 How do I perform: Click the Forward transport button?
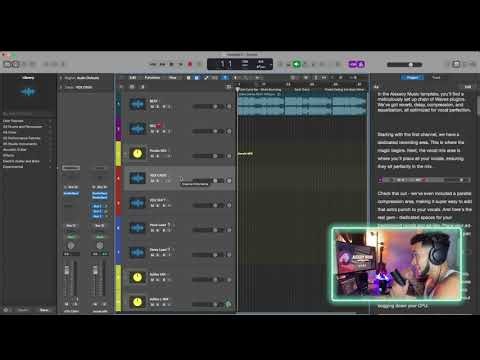162,64
